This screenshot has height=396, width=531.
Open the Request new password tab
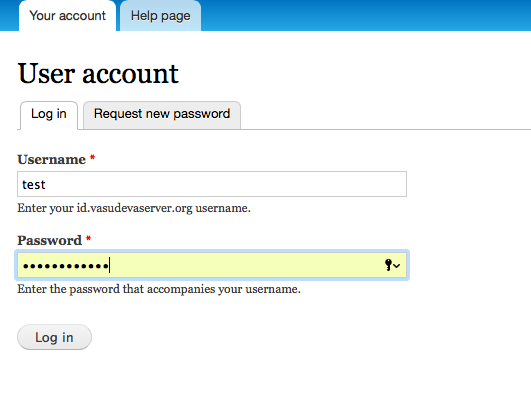tap(162, 114)
